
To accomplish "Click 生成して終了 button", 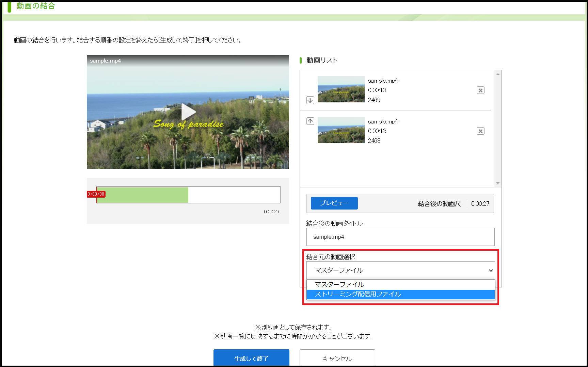I will (251, 358).
